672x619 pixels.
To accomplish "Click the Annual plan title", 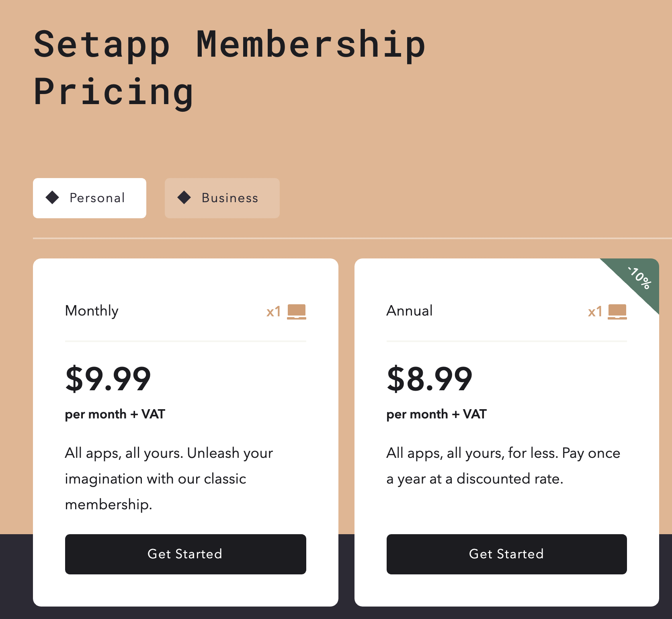I will pos(410,311).
